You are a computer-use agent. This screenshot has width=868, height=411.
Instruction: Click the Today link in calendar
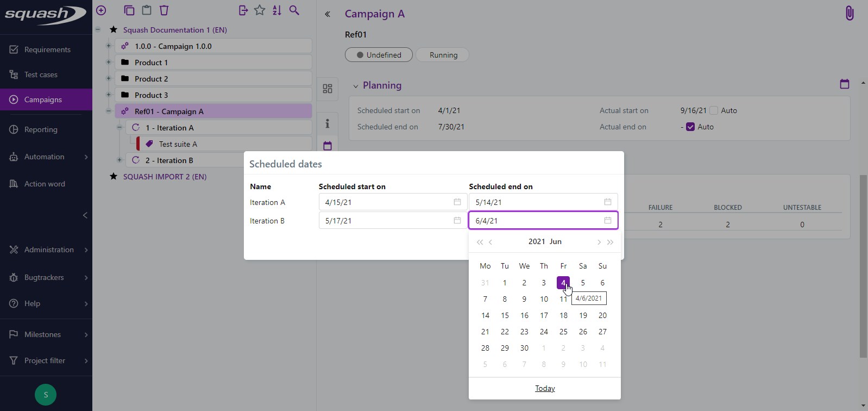coord(545,388)
